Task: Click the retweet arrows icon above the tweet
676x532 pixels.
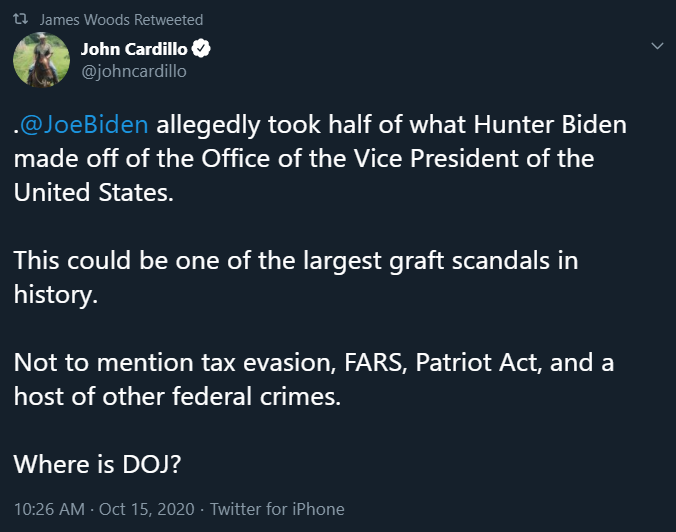Action: pos(23,20)
